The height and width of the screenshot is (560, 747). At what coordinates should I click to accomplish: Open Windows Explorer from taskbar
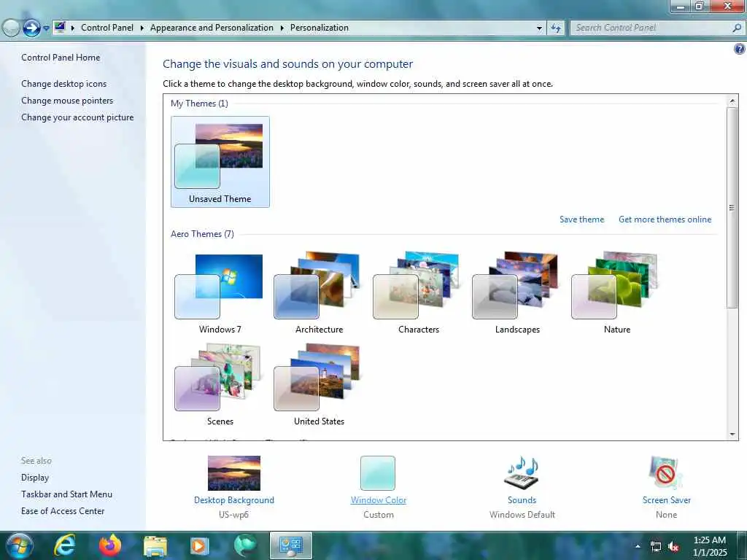coord(155,545)
